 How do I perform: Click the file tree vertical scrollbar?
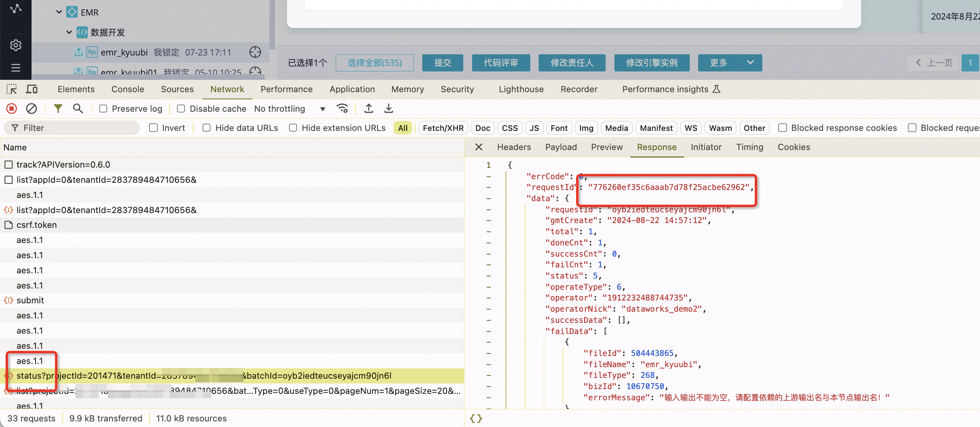pyautogui.click(x=272, y=24)
